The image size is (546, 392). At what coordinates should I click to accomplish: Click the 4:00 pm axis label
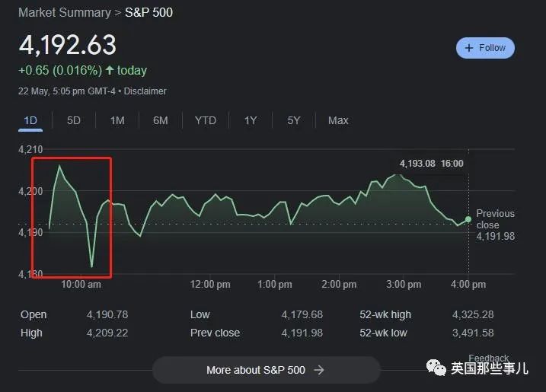[468, 285]
